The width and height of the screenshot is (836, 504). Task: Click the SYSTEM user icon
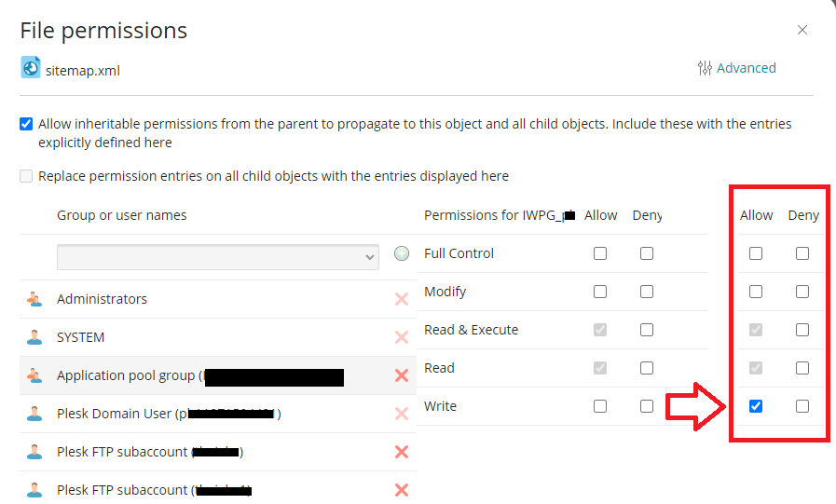pos(35,337)
